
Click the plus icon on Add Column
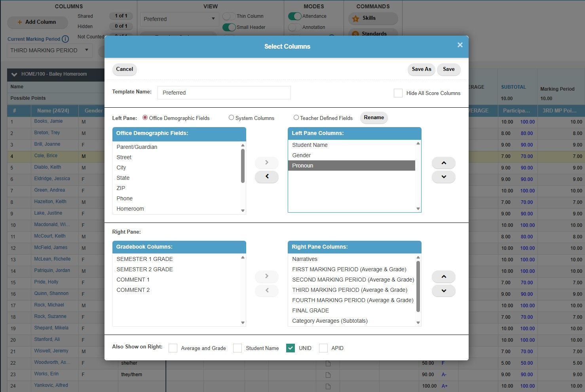tap(19, 22)
